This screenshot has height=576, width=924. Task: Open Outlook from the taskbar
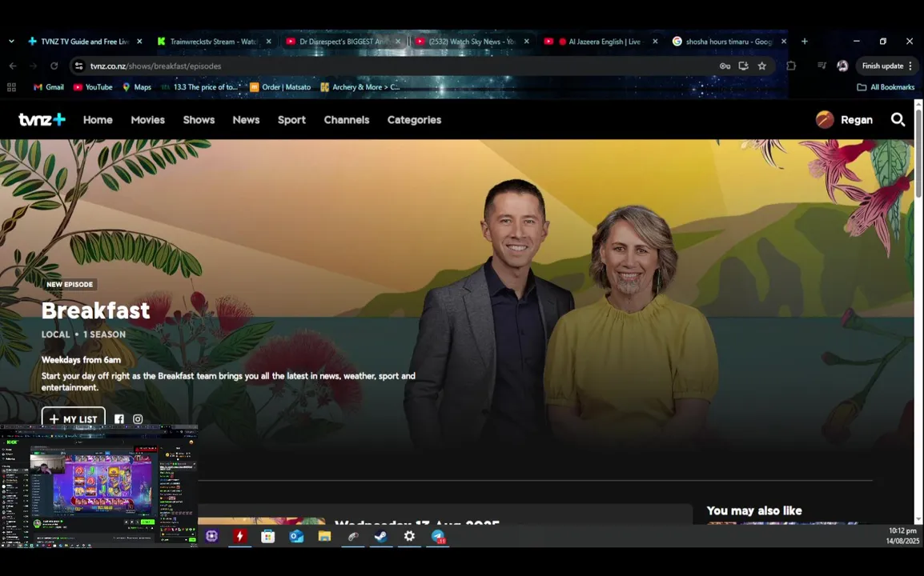pos(295,536)
